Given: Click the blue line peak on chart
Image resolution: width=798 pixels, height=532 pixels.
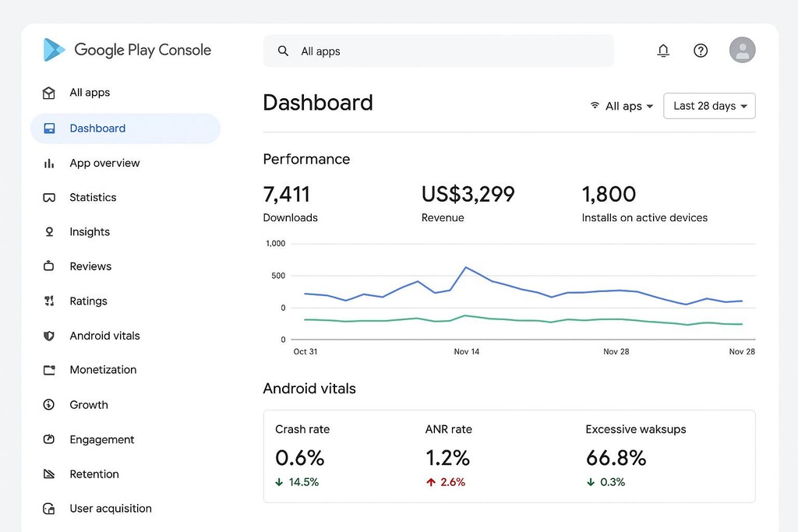Looking at the screenshot, I should (466, 268).
